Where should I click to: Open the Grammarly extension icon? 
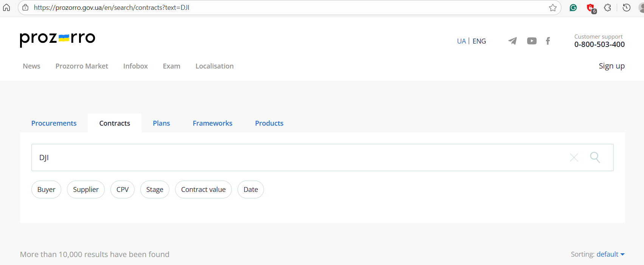[x=573, y=8]
